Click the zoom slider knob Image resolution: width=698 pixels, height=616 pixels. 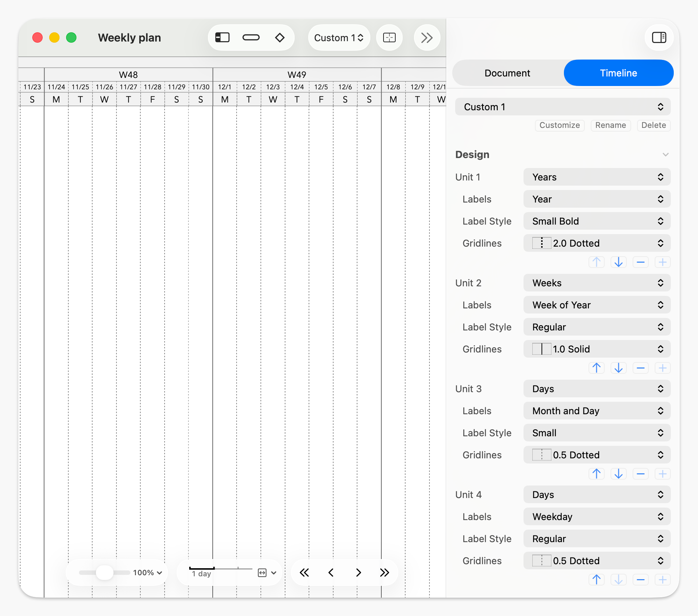coord(105,573)
